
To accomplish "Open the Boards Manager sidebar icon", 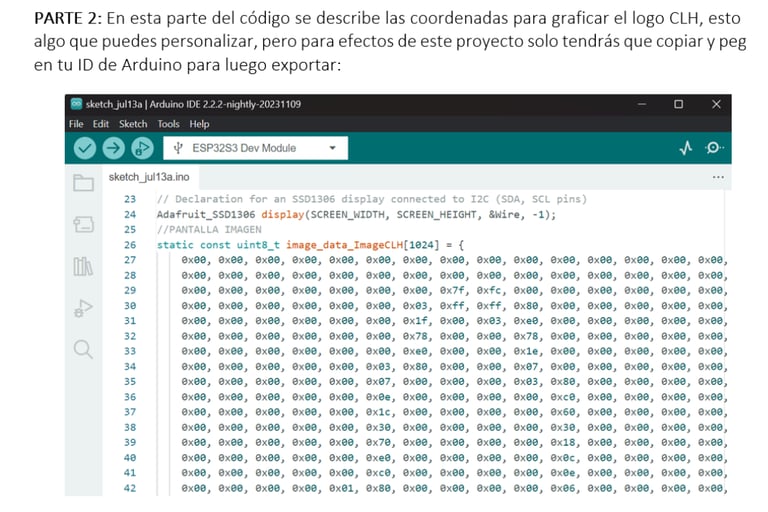I will coord(83,224).
